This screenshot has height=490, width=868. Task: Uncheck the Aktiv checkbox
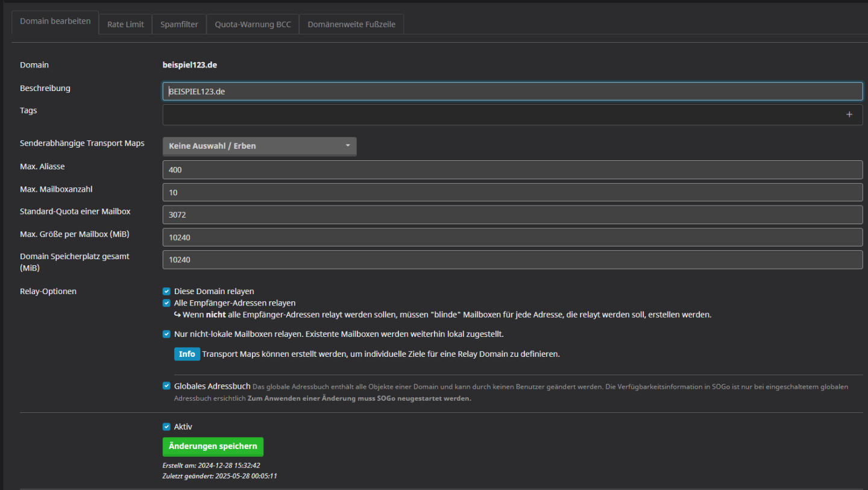point(166,427)
